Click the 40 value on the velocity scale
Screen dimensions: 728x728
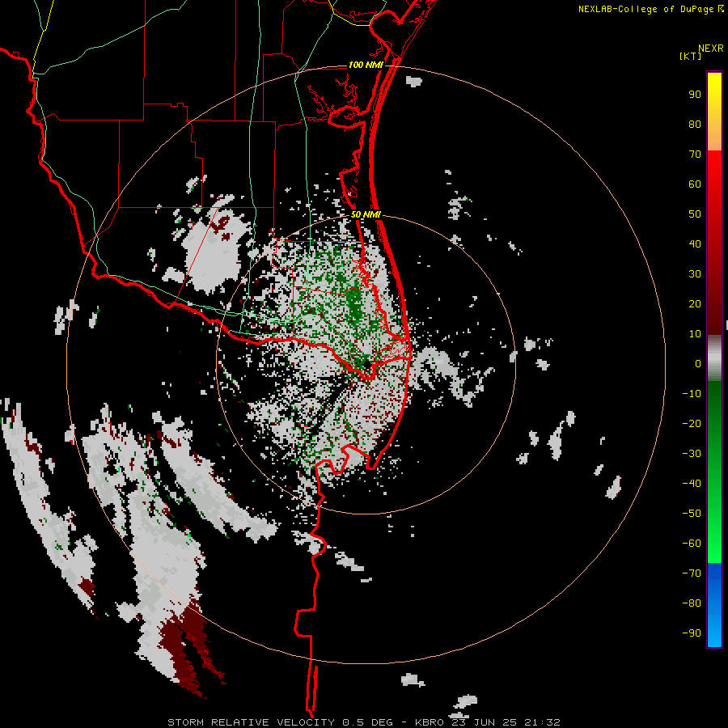point(695,243)
